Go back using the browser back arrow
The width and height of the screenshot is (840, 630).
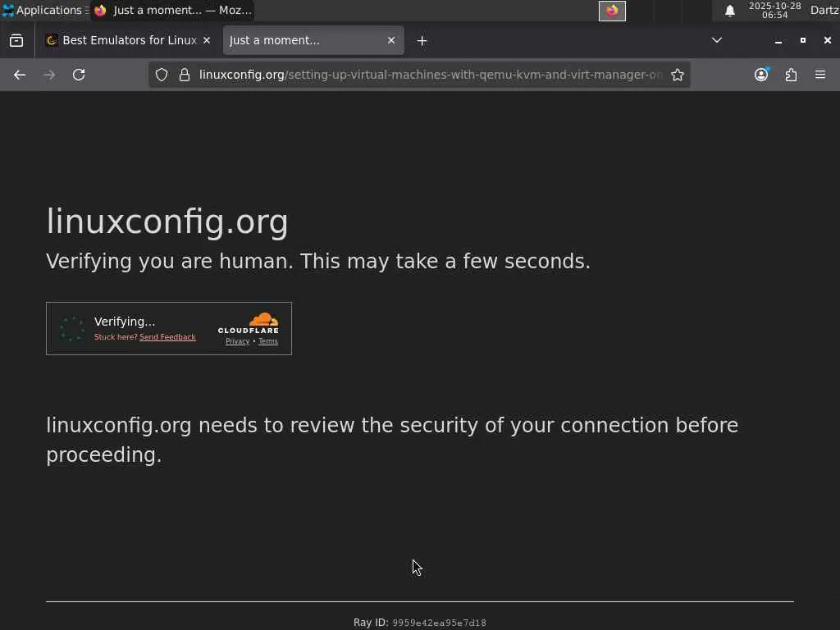pos(20,75)
